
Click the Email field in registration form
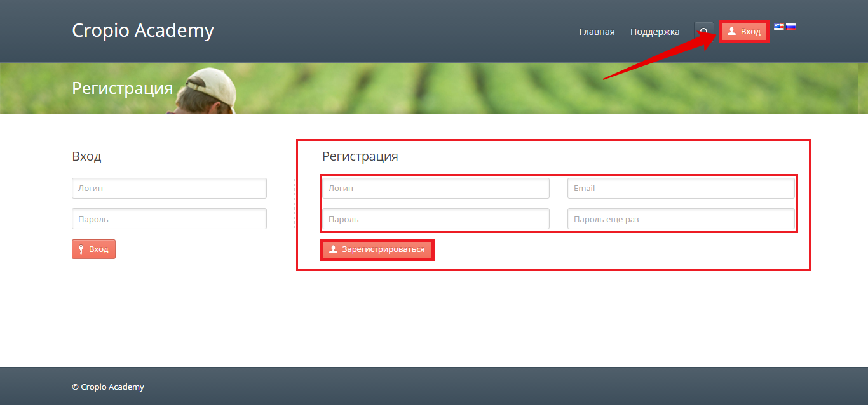click(x=681, y=189)
